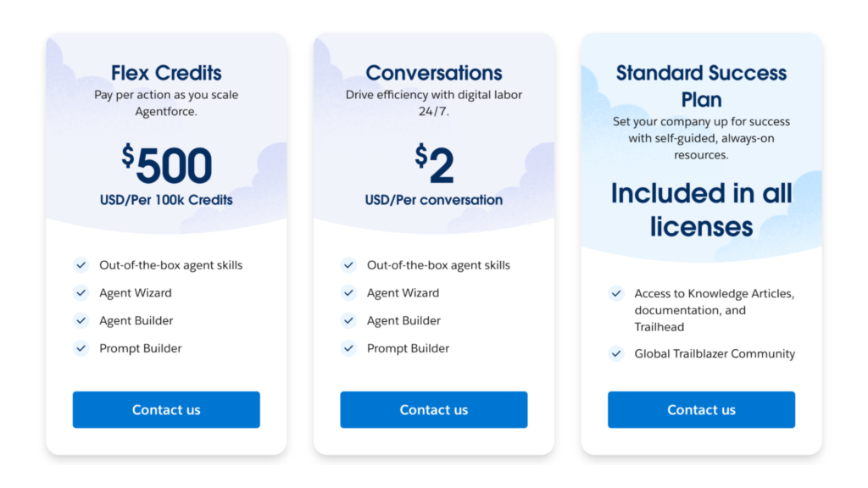Click the Included in all licenses text
This screenshot has width=868, height=488.
[701, 210]
